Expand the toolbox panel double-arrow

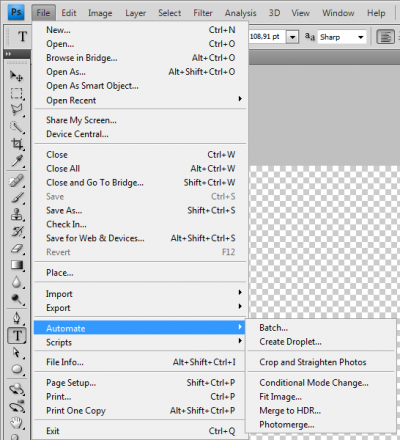[x=8, y=54]
